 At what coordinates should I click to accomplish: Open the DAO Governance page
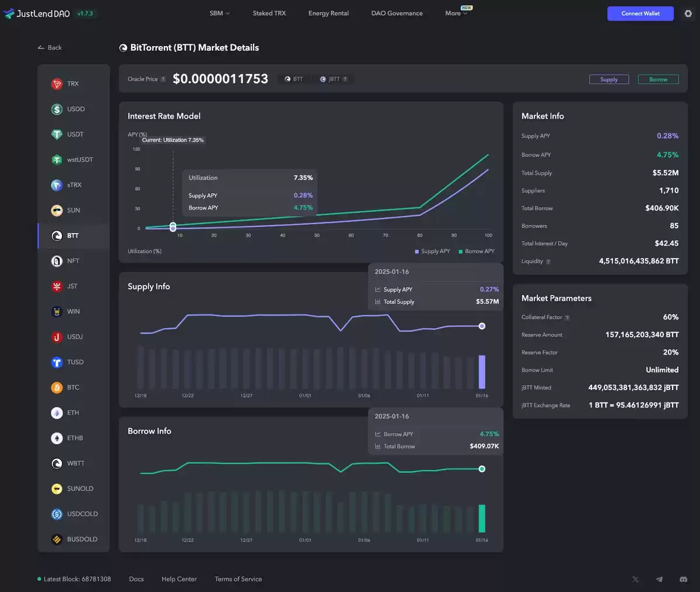tap(397, 13)
